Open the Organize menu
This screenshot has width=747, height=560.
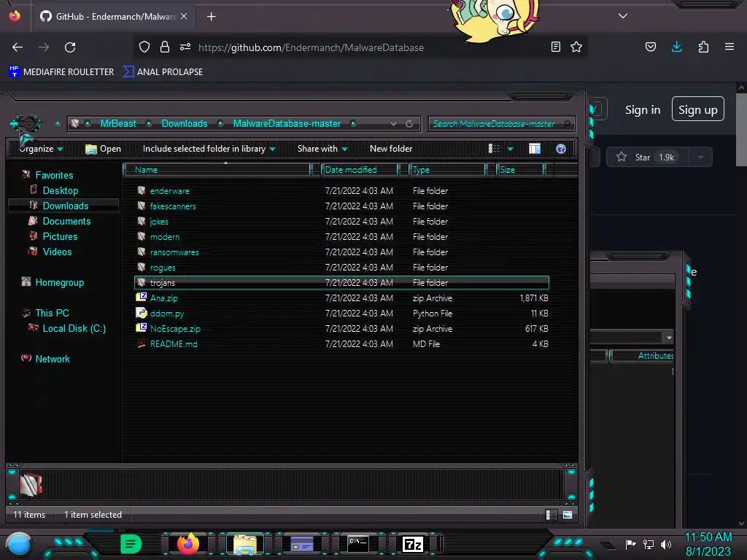(x=41, y=149)
